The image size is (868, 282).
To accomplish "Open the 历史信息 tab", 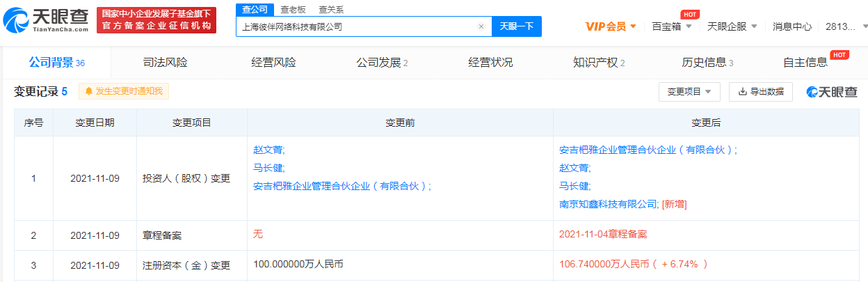I will pyautogui.click(x=707, y=63).
